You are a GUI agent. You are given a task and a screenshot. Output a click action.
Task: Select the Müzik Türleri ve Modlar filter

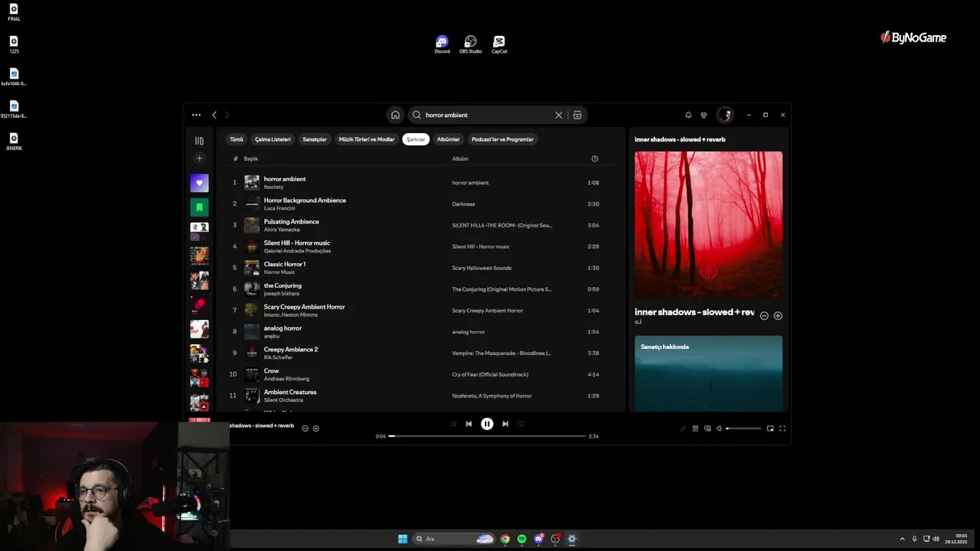coord(367,139)
